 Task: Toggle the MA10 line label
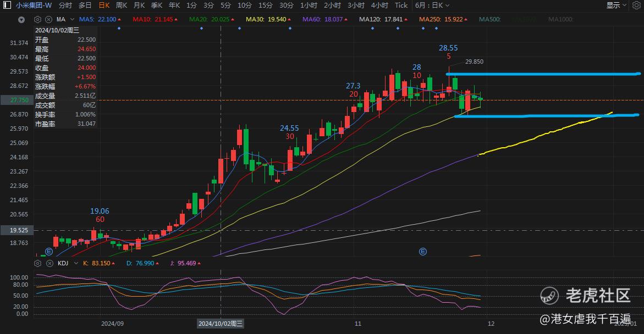[x=155, y=19]
